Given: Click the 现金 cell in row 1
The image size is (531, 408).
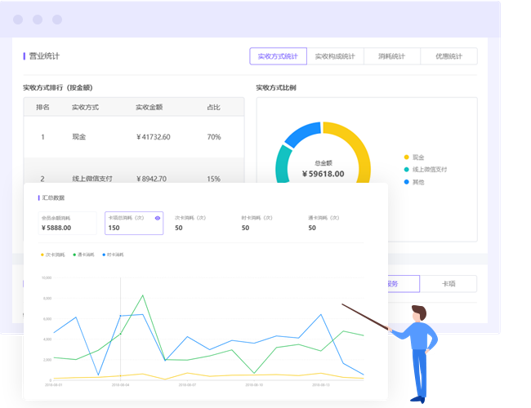Looking at the screenshot, I should [x=79, y=137].
